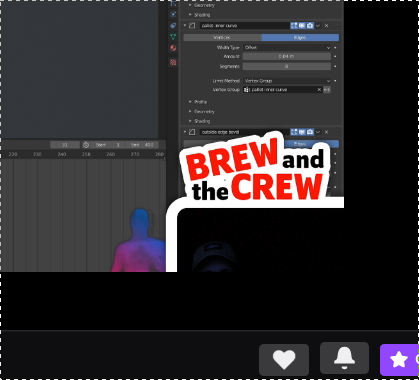Click the Amount value field
This screenshot has height=380, width=419.
tap(287, 56)
